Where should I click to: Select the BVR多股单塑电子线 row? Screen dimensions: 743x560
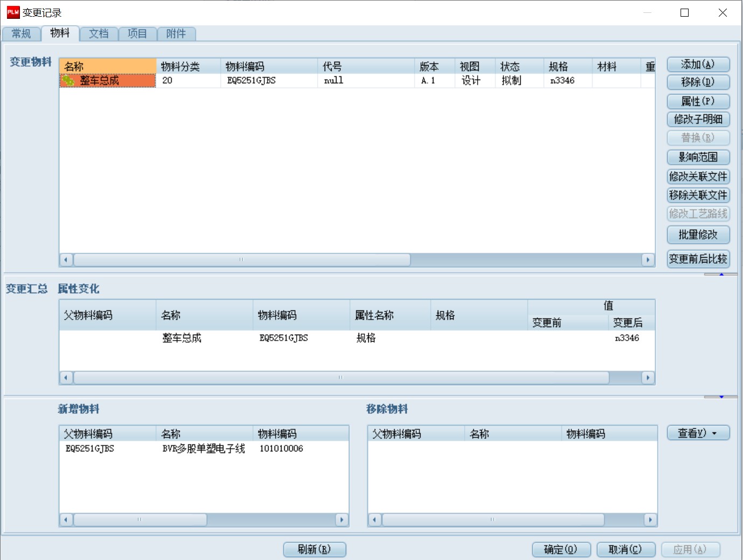tap(204, 449)
